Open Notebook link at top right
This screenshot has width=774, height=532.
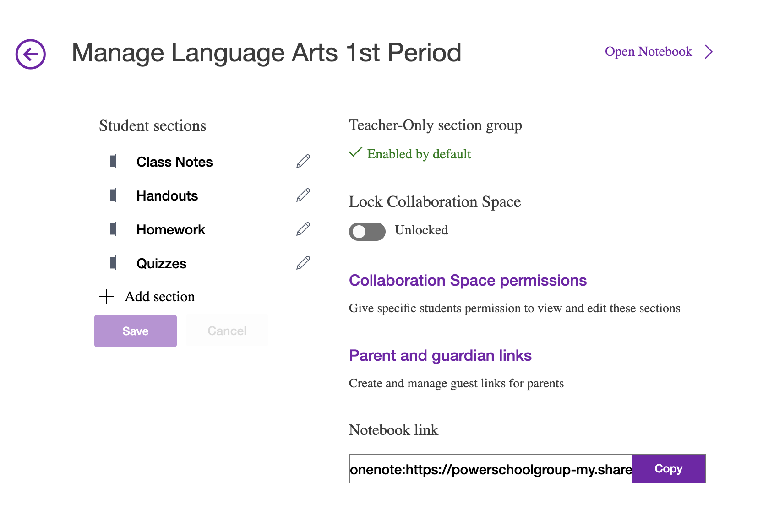[x=648, y=52]
